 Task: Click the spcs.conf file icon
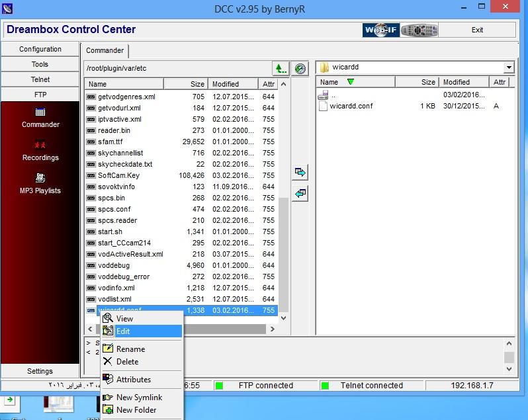91,209
